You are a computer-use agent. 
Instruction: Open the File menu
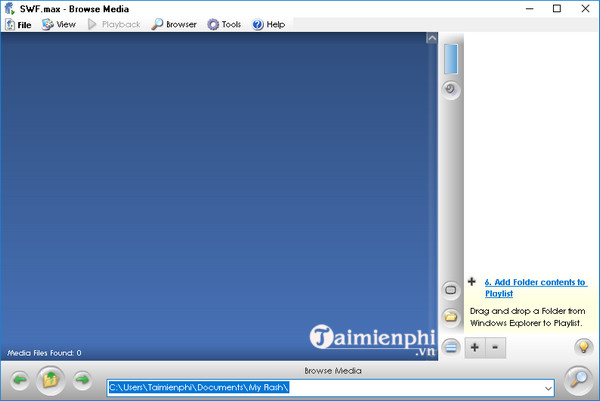click(x=18, y=25)
